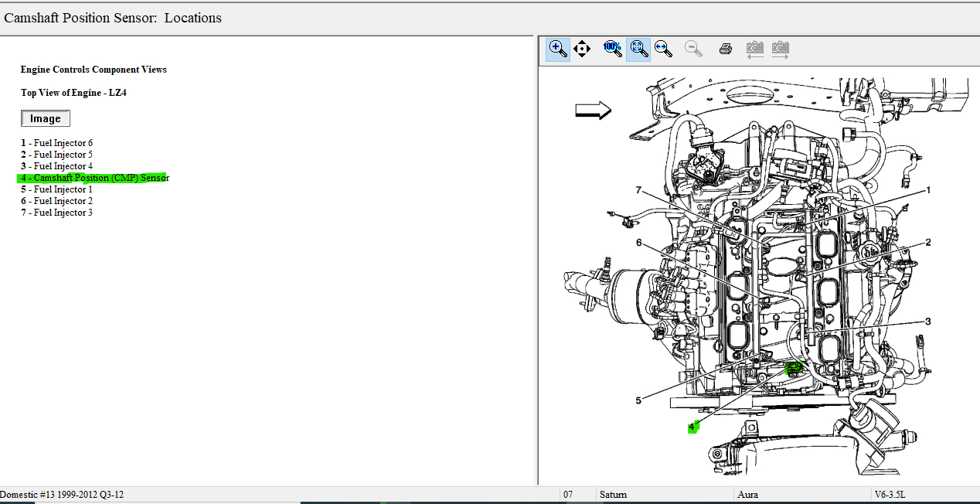Click 'Top View of Engine - LZ4' text
This screenshot has height=504, width=980.
pyautogui.click(x=73, y=93)
